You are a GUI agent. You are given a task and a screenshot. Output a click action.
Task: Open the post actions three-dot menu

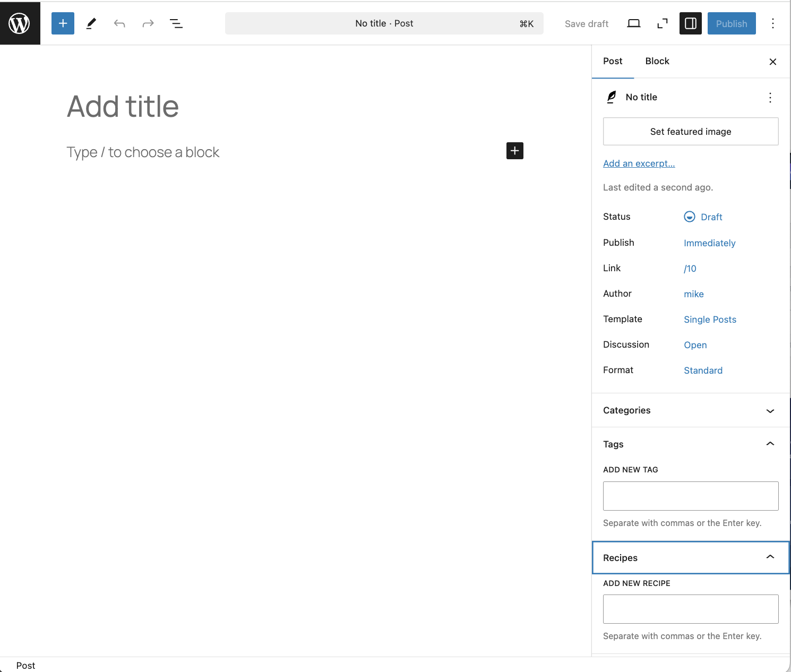(x=770, y=98)
